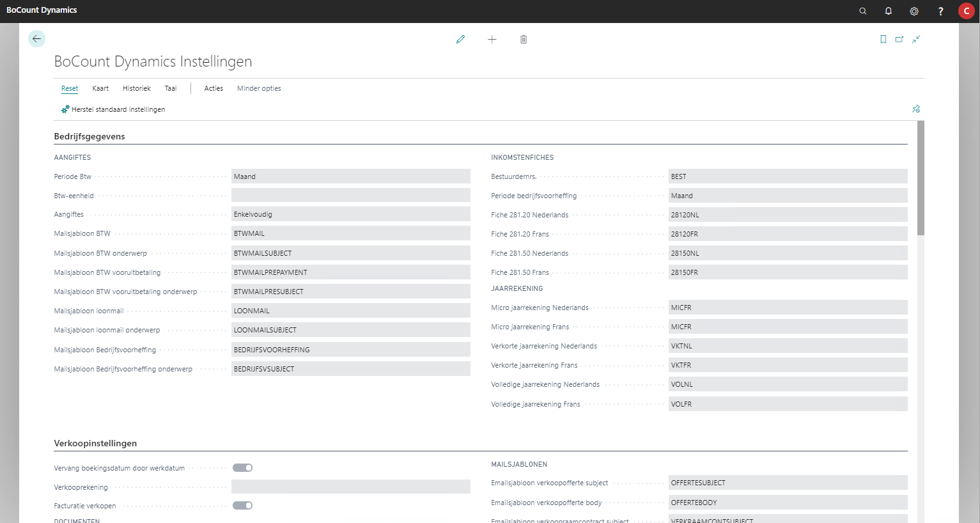This screenshot has height=523, width=980.
Task: Select the Reset tab
Action: (70, 88)
